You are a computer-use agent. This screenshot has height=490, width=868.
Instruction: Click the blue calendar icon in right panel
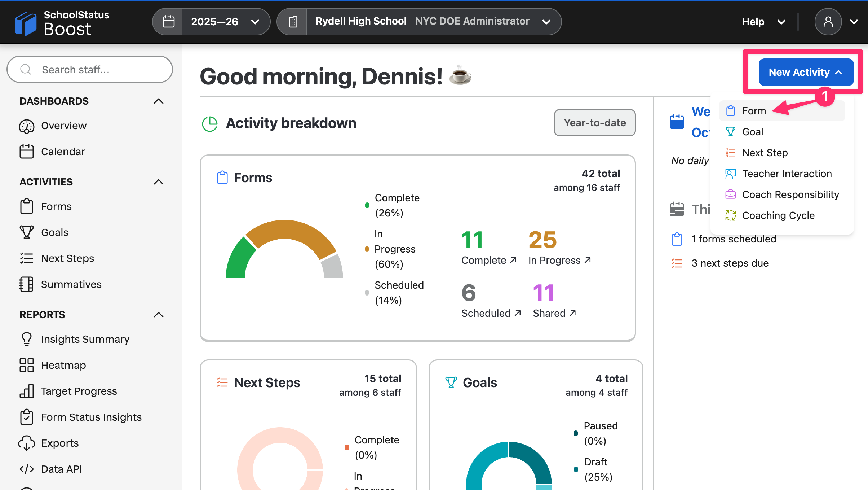point(677,122)
